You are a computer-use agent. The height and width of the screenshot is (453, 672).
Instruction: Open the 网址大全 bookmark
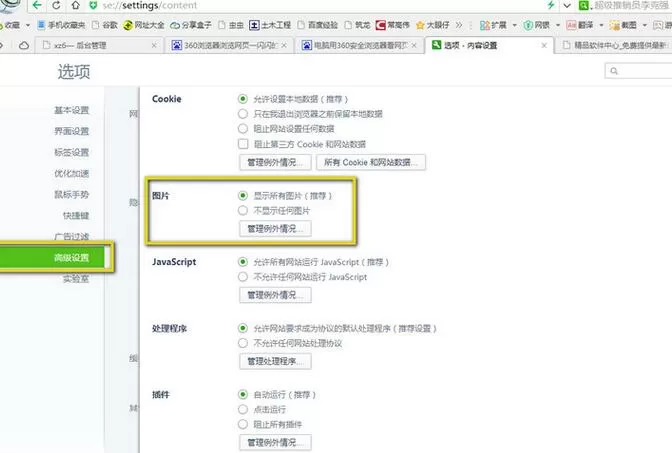pyautogui.click(x=144, y=25)
